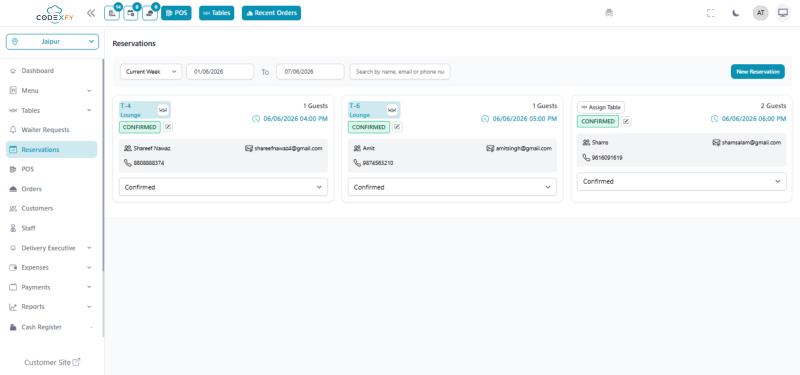800x375 pixels.
Task: Open Orders in the sidebar
Action: click(52, 189)
